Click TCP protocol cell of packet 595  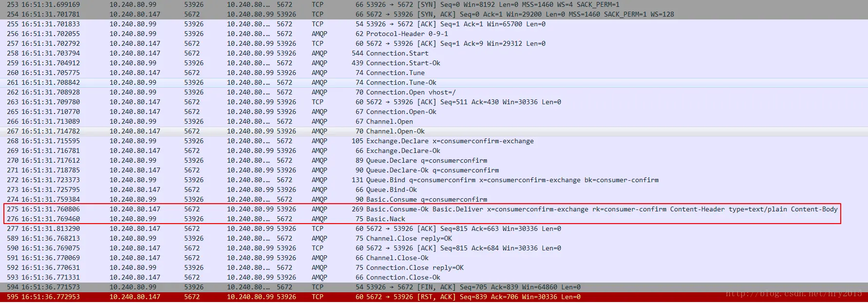point(318,297)
